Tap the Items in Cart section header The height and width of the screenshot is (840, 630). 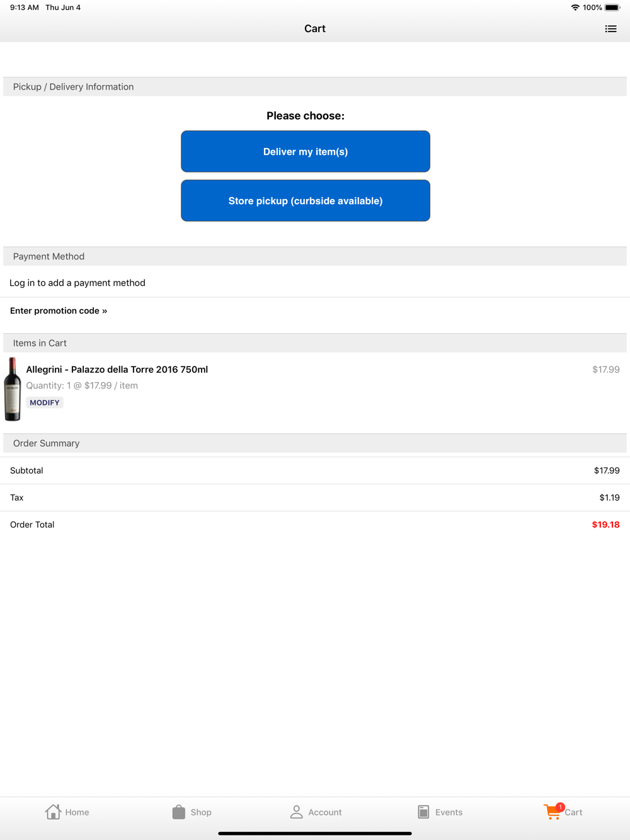315,343
